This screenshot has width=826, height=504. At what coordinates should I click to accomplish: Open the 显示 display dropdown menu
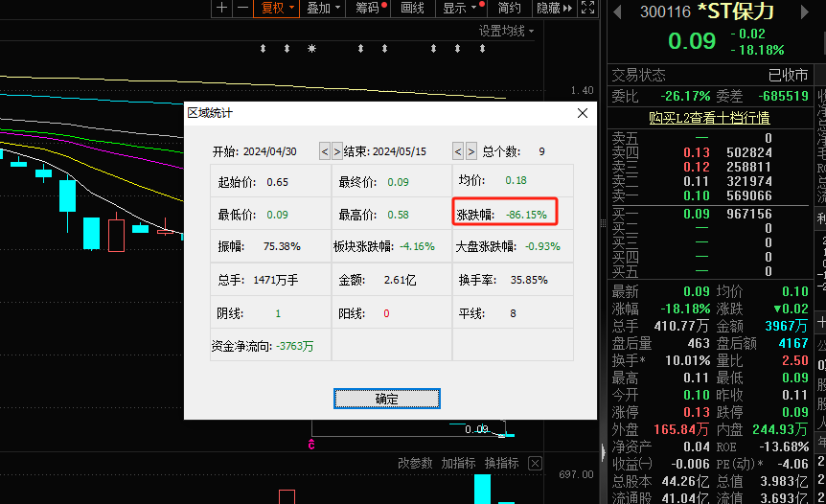[460, 8]
